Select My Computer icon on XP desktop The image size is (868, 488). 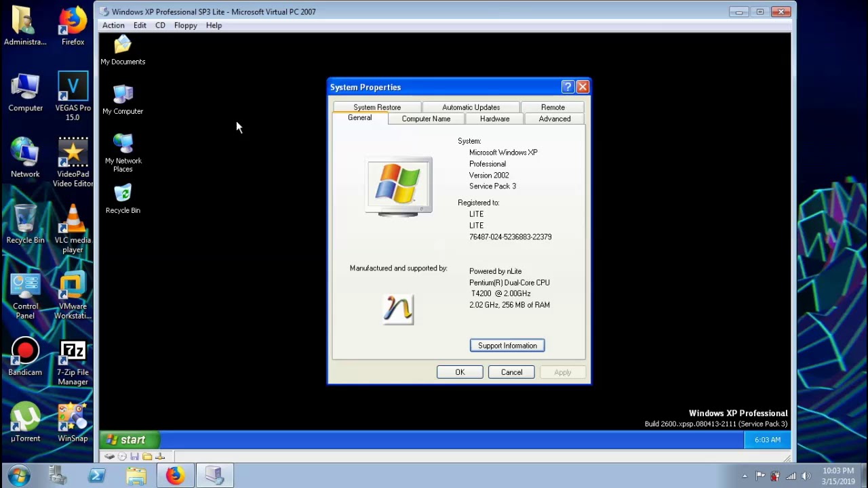(123, 100)
